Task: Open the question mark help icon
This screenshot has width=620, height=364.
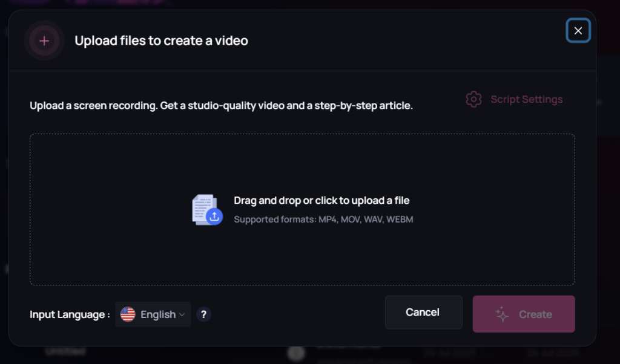Action: pos(203,314)
